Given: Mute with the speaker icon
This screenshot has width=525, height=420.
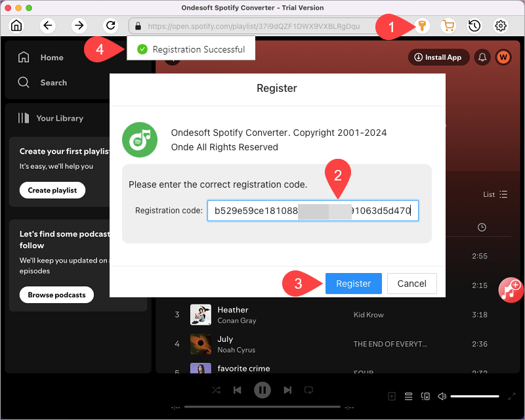Looking at the screenshot, I should coord(442,396).
